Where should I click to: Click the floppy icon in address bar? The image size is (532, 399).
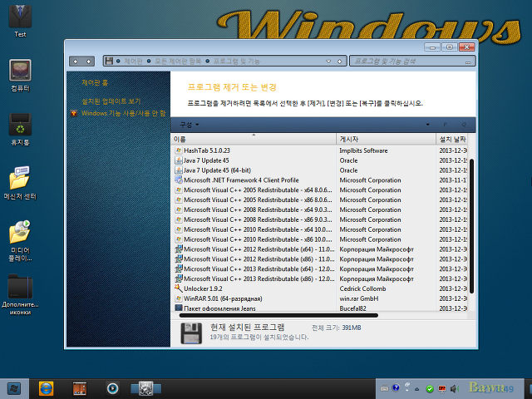tap(109, 61)
